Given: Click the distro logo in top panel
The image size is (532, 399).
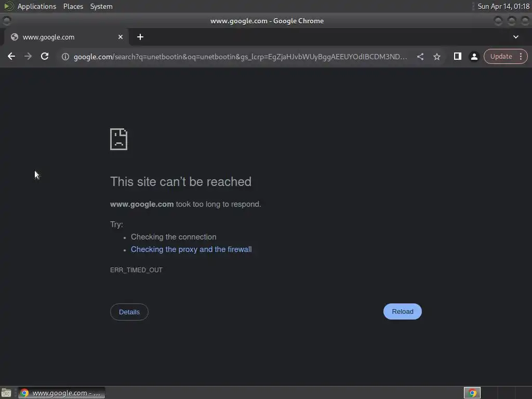Looking at the screenshot, I should click(8, 6).
